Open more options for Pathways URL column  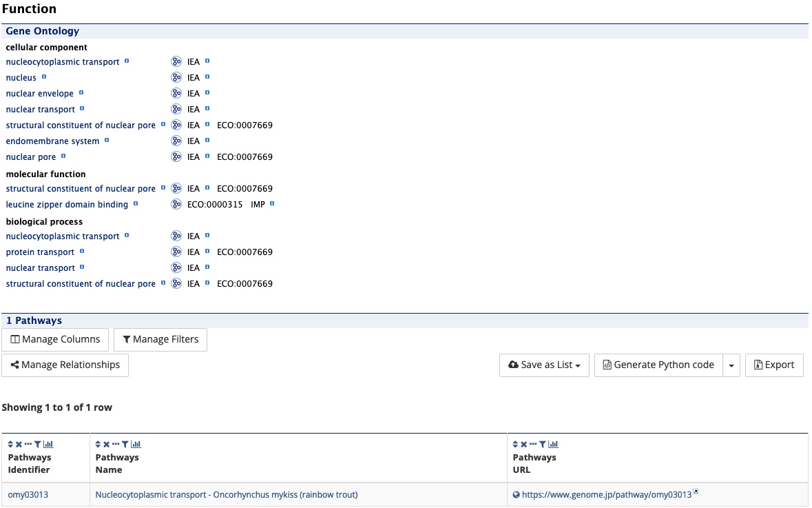coord(533,444)
